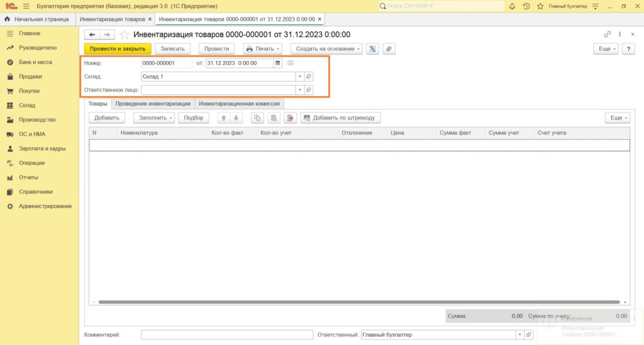644x345 pixels.
Task: Click the delete row icon with red cross
Action: tap(289, 118)
